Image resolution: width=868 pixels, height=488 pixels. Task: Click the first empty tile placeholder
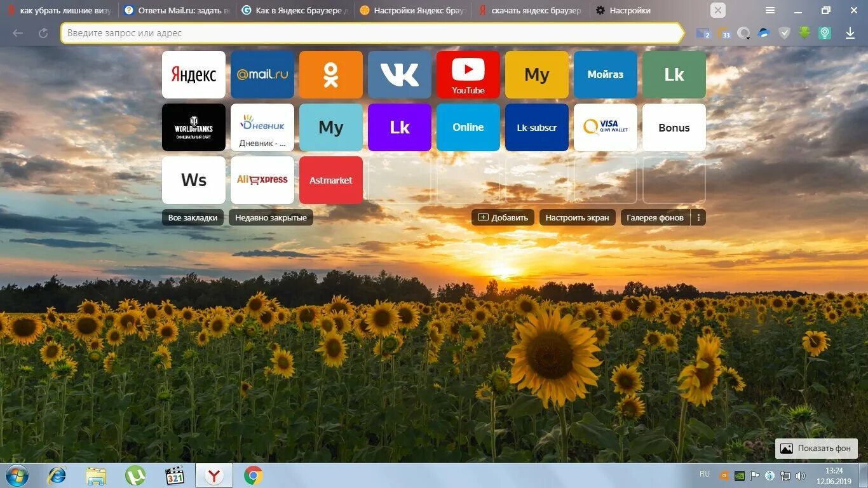[x=400, y=180]
